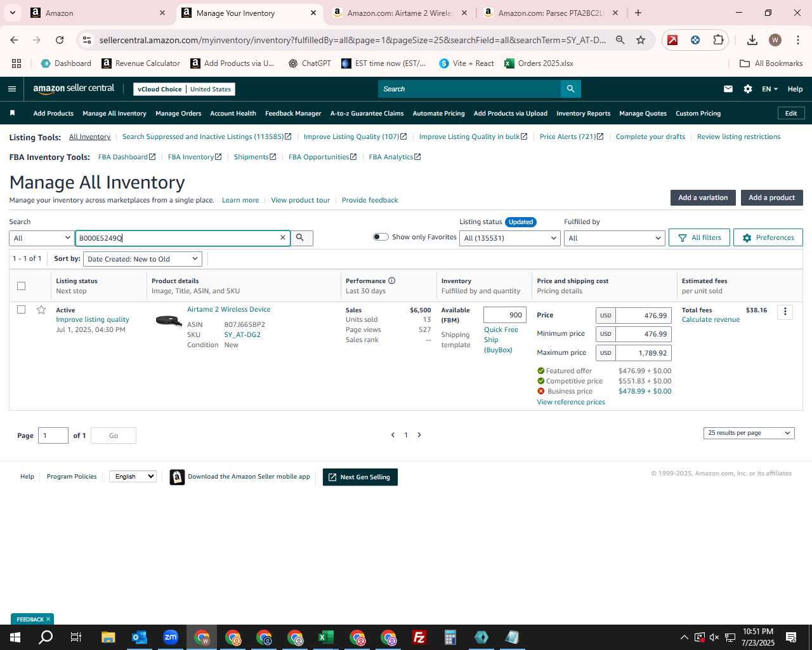Click the Performance info icon
This screenshot has width=812, height=650.
(391, 281)
